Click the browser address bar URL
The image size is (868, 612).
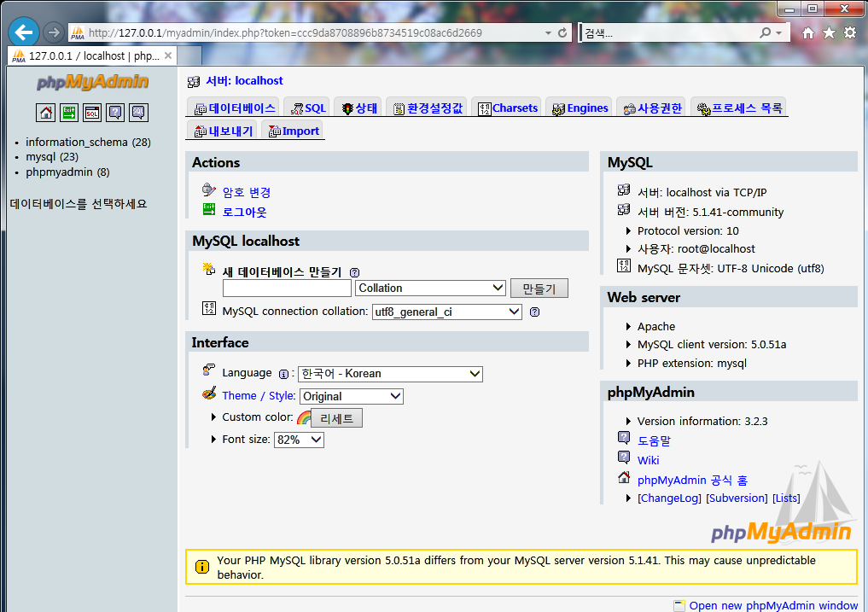pos(285,32)
